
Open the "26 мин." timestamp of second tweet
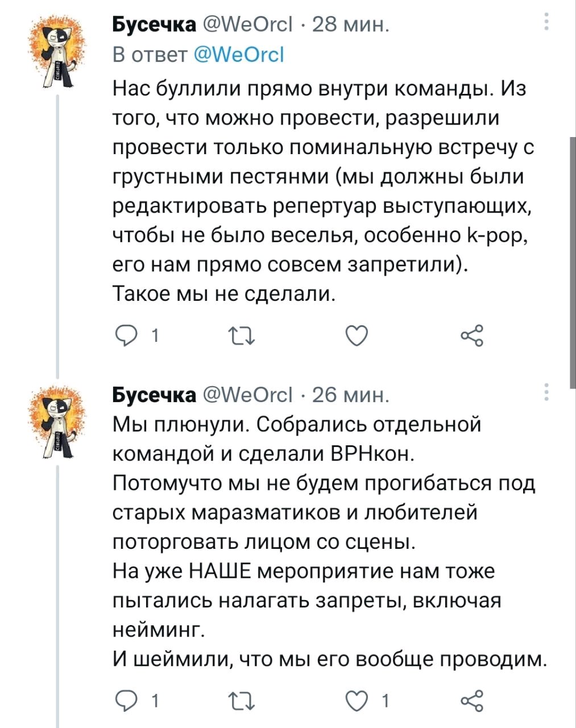coord(351,395)
